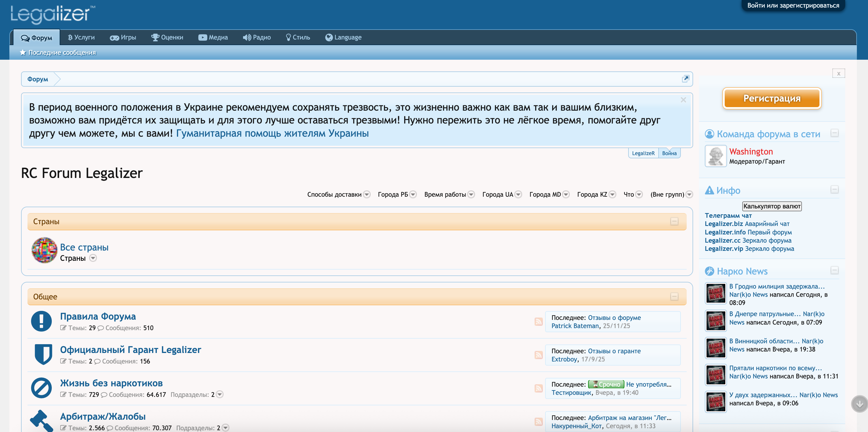Click the exclamation icon for Правила Форума

point(42,321)
